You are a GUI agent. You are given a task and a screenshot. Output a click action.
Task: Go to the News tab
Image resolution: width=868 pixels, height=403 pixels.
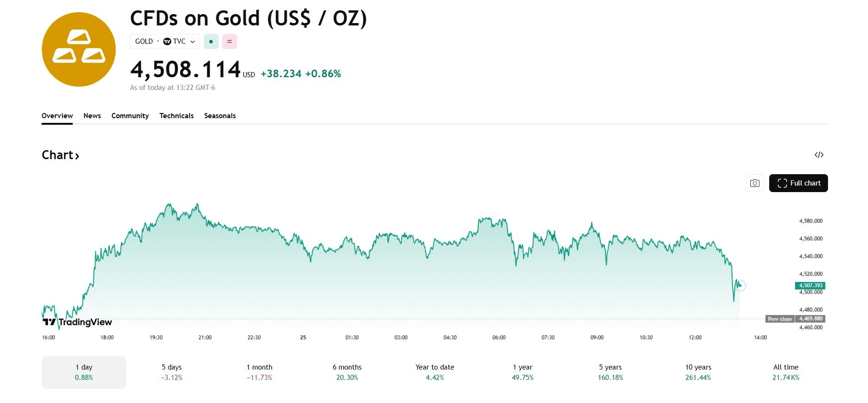(92, 116)
